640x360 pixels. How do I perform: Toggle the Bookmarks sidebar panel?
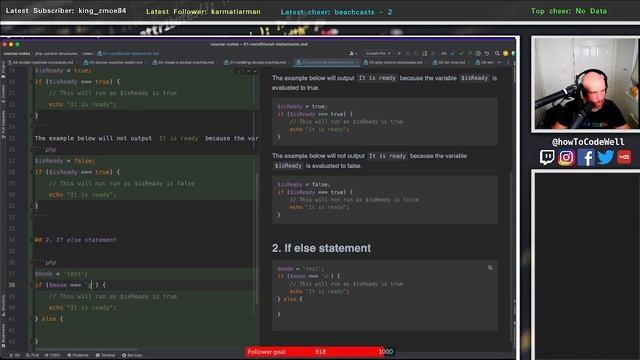click(x=3, y=336)
